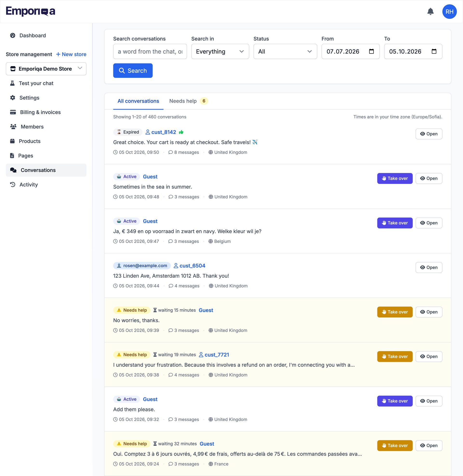Take over 'Sometimes in the sea' chat
The height and width of the screenshot is (476, 463).
[395, 178]
